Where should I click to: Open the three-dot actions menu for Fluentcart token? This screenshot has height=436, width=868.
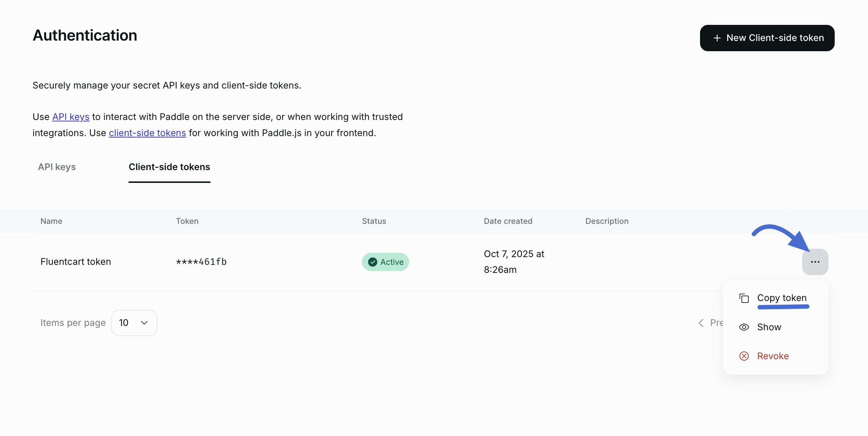tap(815, 262)
